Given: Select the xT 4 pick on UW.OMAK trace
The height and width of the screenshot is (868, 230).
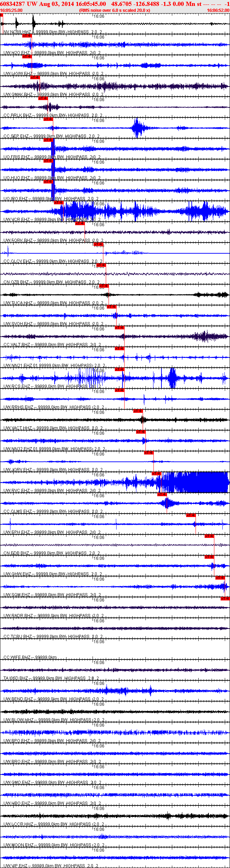Looking at the screenshot, I should click(35, 77).
